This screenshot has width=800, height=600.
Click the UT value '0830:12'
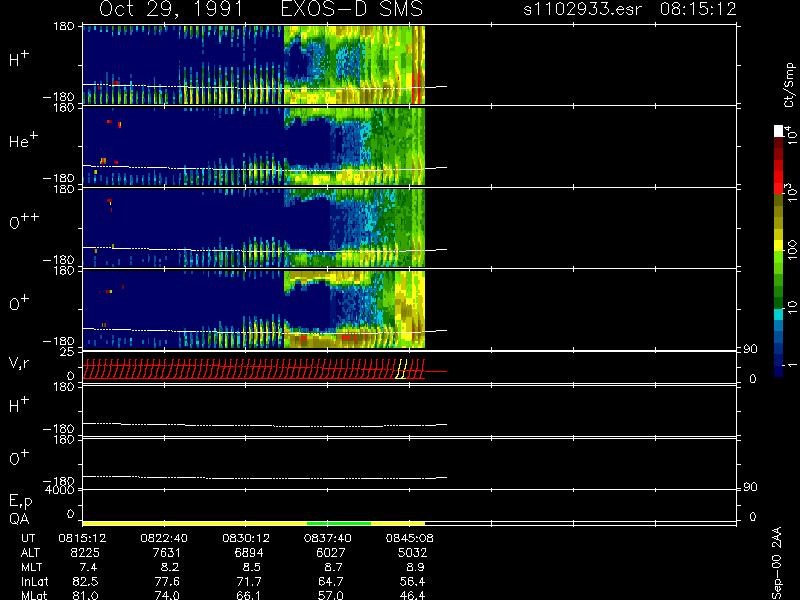coord(246,538)
